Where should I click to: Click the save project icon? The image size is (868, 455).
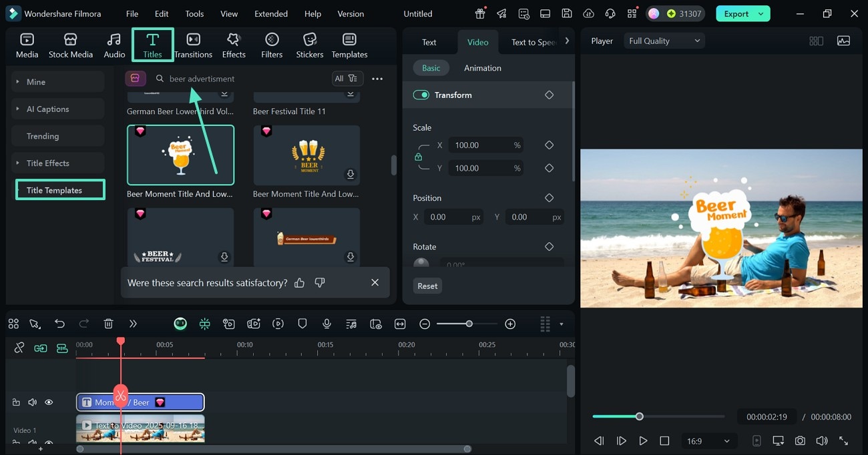click(x=566, y=13)
